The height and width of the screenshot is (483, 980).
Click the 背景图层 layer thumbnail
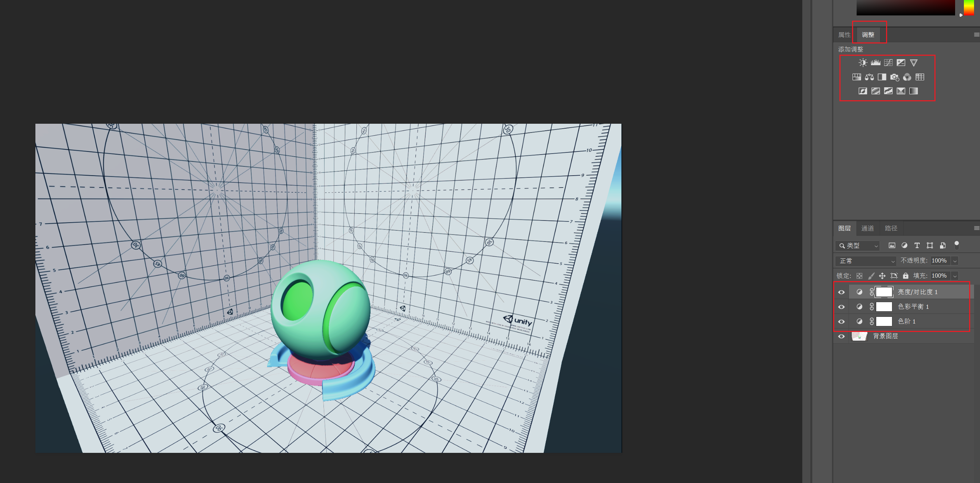point(859,336)
